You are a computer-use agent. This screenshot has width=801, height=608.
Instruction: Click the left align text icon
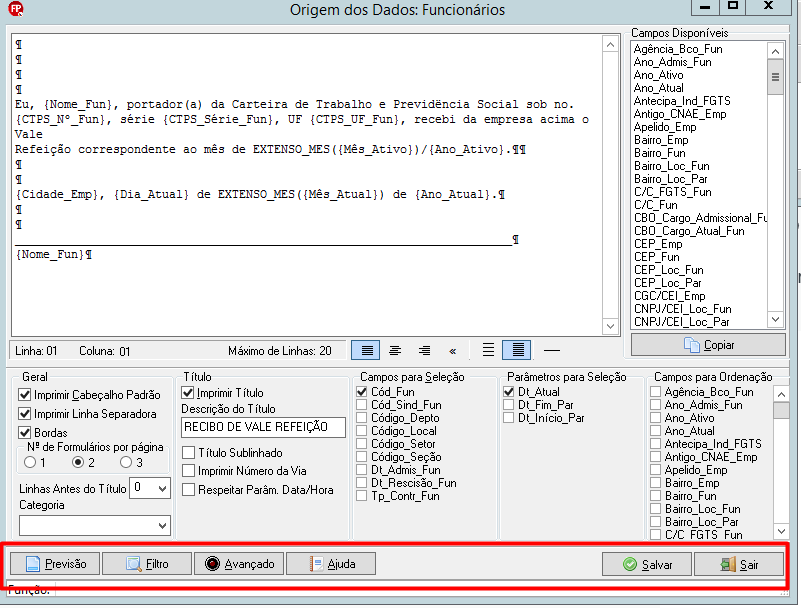tap(367, 350)
